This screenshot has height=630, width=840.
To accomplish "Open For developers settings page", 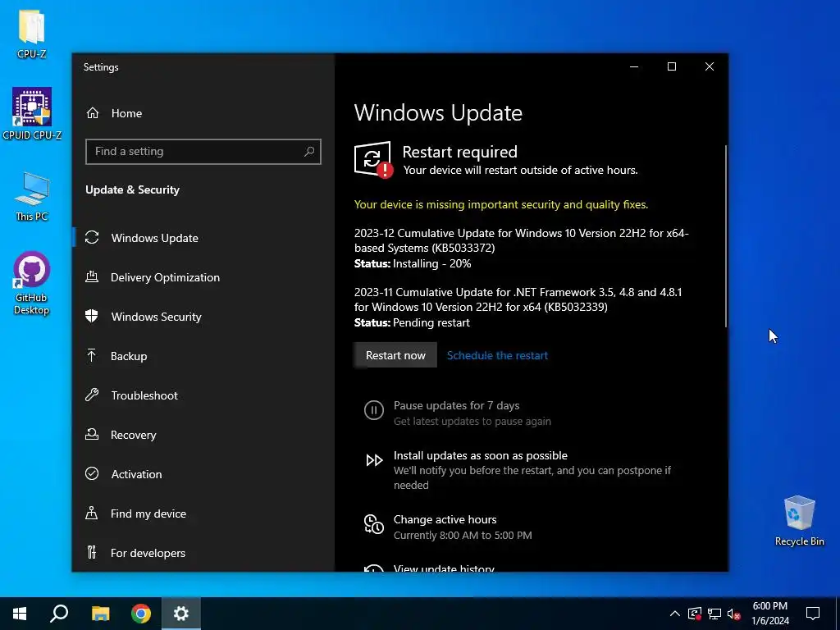I will click(203, 553).
